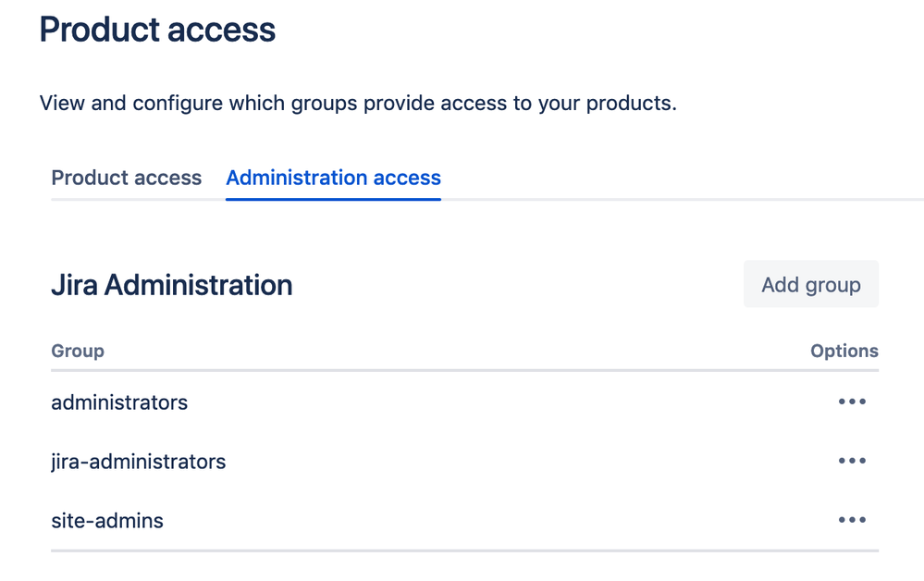This screenshot has height=581, width=924.
Task: Click the separator line beneath Group header
Action: pos(464,371)
